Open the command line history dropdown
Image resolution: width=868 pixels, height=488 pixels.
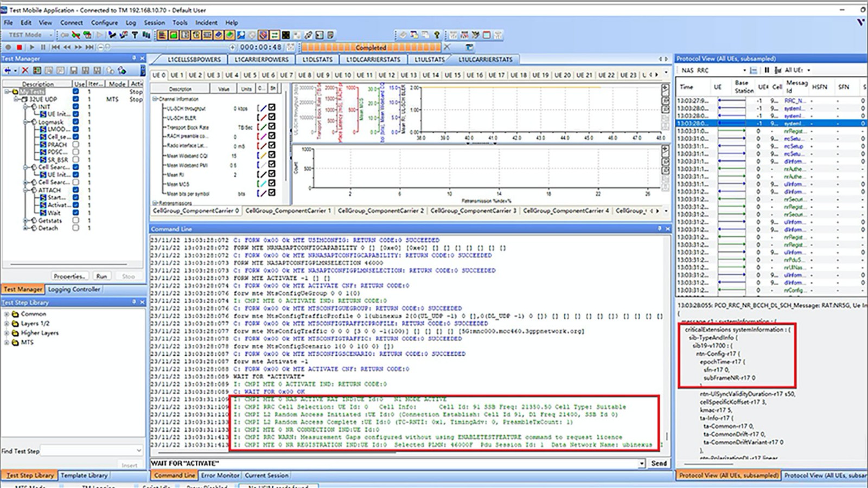click(642, 463)
